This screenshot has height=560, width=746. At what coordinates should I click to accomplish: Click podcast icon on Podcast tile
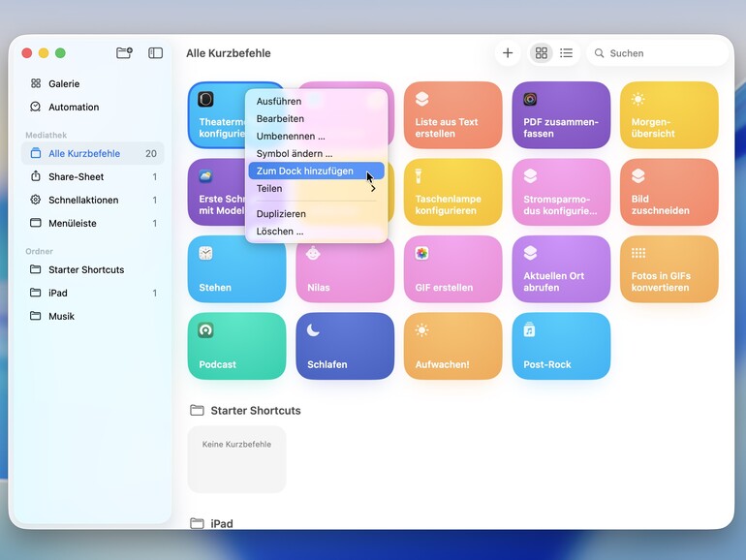click(x=205, y=330)
